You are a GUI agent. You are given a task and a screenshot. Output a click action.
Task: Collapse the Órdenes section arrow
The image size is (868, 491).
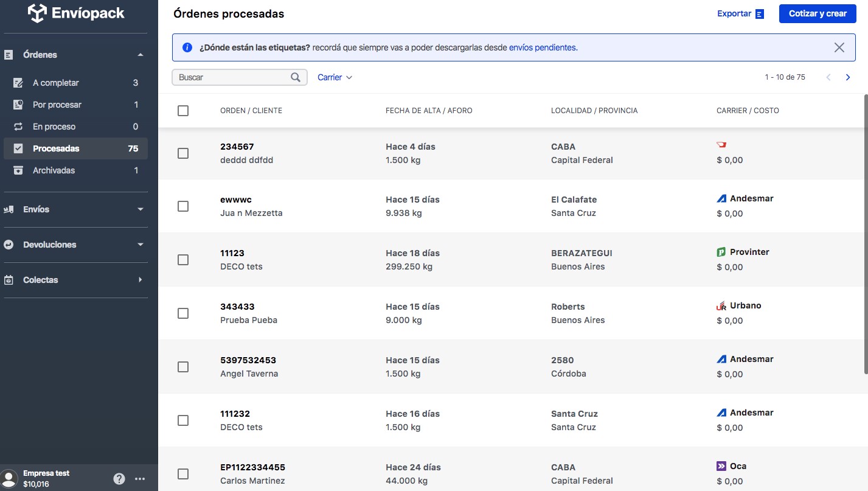[x=141, y=55]
